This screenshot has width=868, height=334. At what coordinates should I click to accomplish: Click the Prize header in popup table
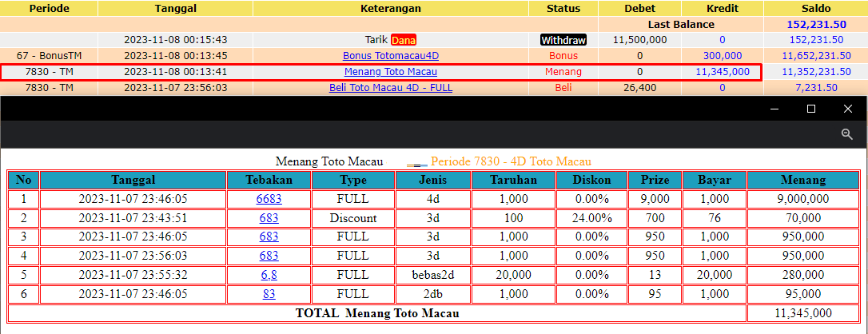click(655, 180)
